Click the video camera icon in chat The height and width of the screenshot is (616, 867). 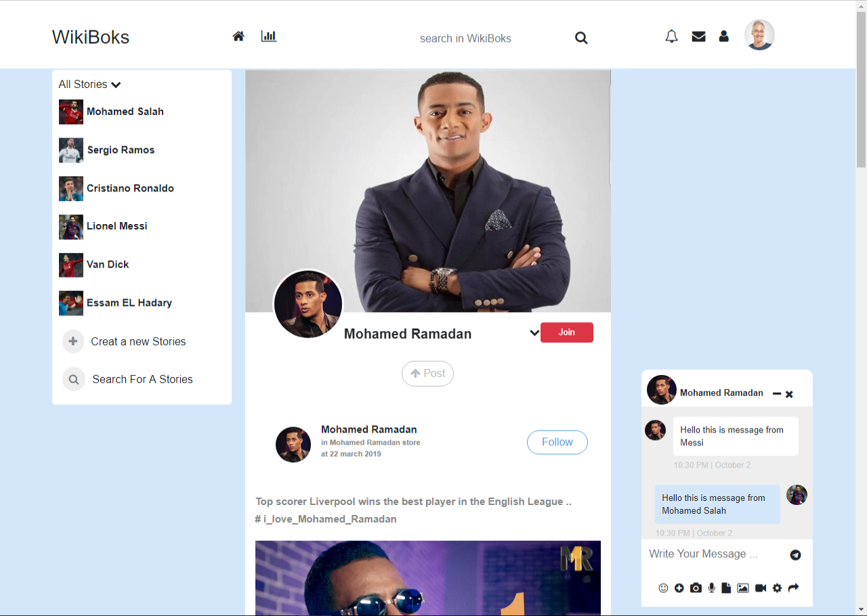click(x=761, y=588)
